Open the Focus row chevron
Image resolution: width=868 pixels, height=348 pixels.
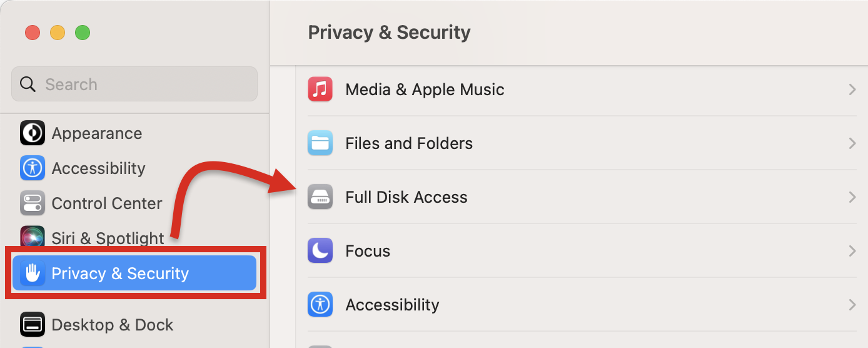click(x=852, y=251)
